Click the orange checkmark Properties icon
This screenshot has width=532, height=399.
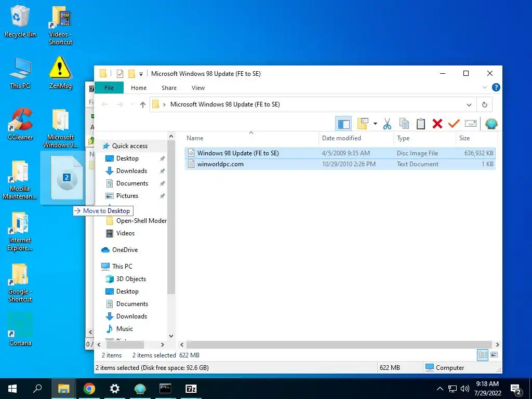click(x=454, y=124)
